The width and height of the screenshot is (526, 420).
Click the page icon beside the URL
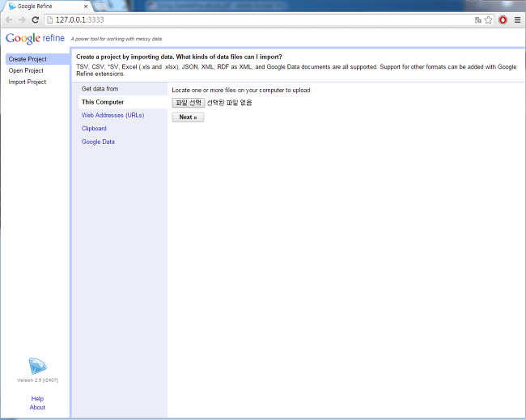click(49, 20)
